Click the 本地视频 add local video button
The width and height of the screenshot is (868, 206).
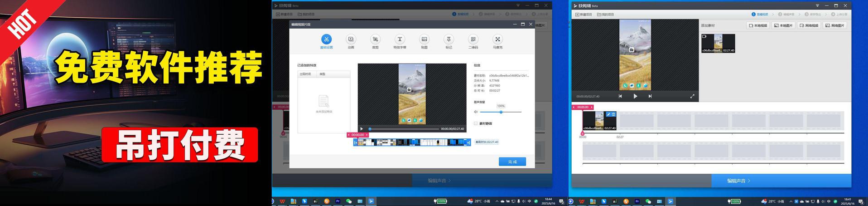(758, 25)
